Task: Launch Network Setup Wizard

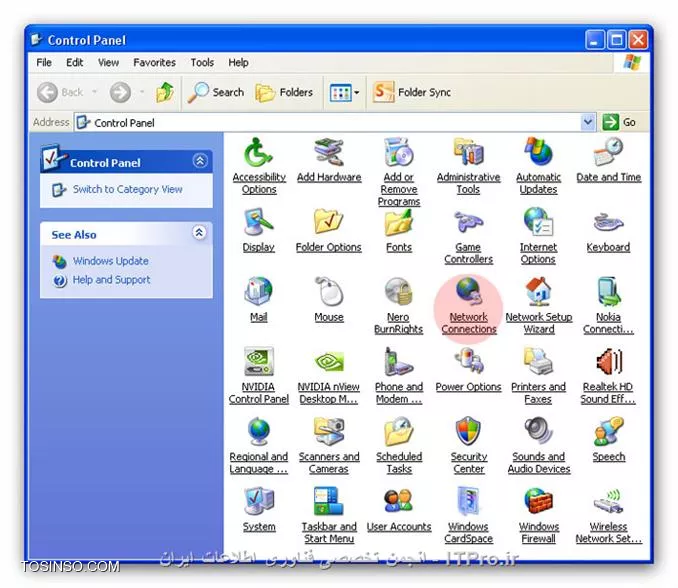Action: 539,306
